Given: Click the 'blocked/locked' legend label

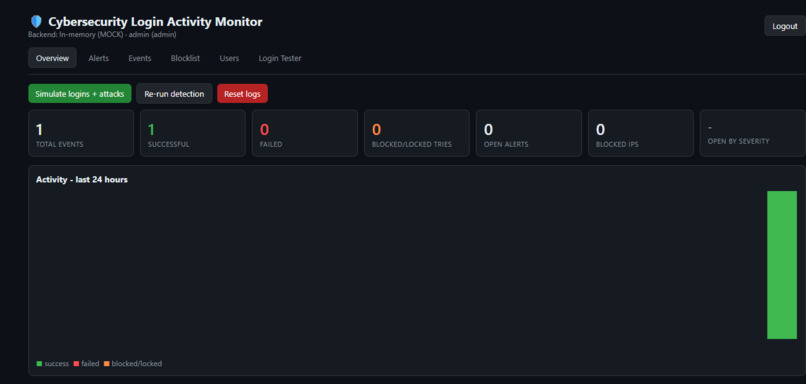Looking at the screenshot, I should (137, 363).
